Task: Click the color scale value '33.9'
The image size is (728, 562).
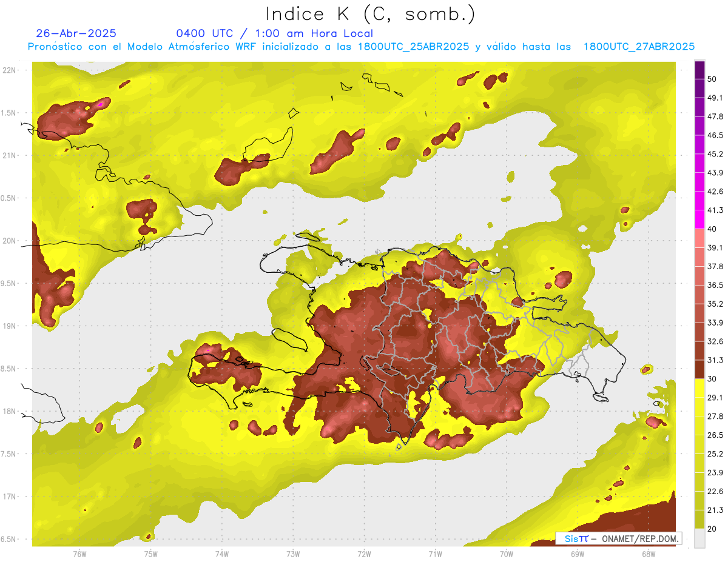Action: (x=715, y=323)
